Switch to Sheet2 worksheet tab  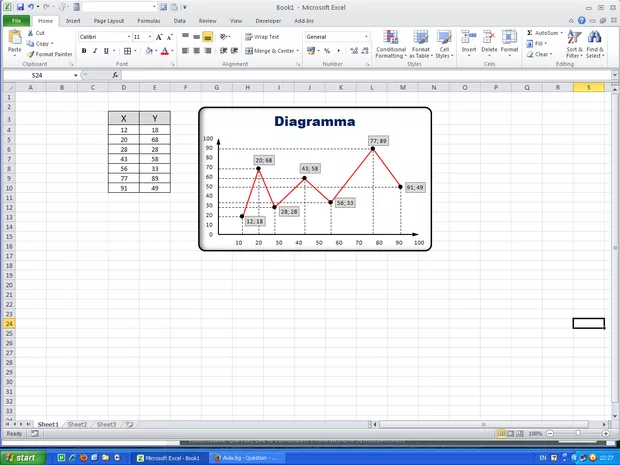(x=77, y=424)
